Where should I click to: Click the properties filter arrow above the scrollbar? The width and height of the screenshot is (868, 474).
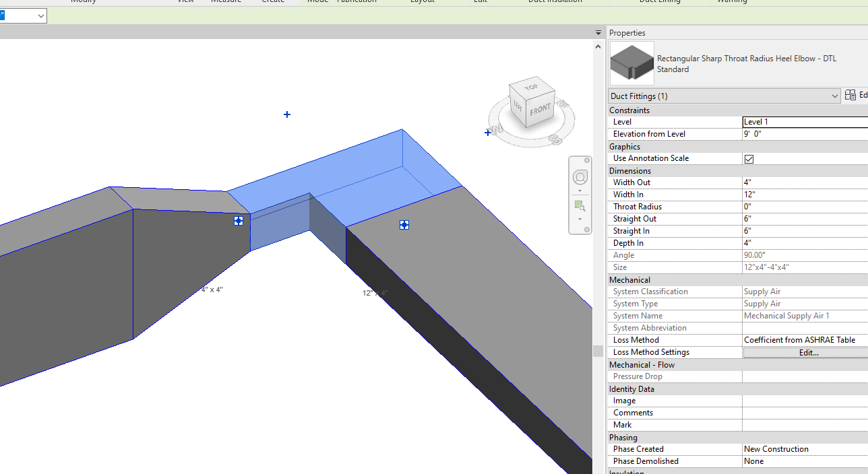(x=598, y=32)
